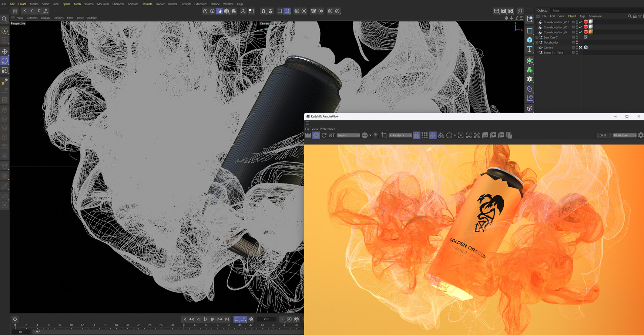
Task: Open RenderView settings gear icon
Action: (x=641, y=136)
